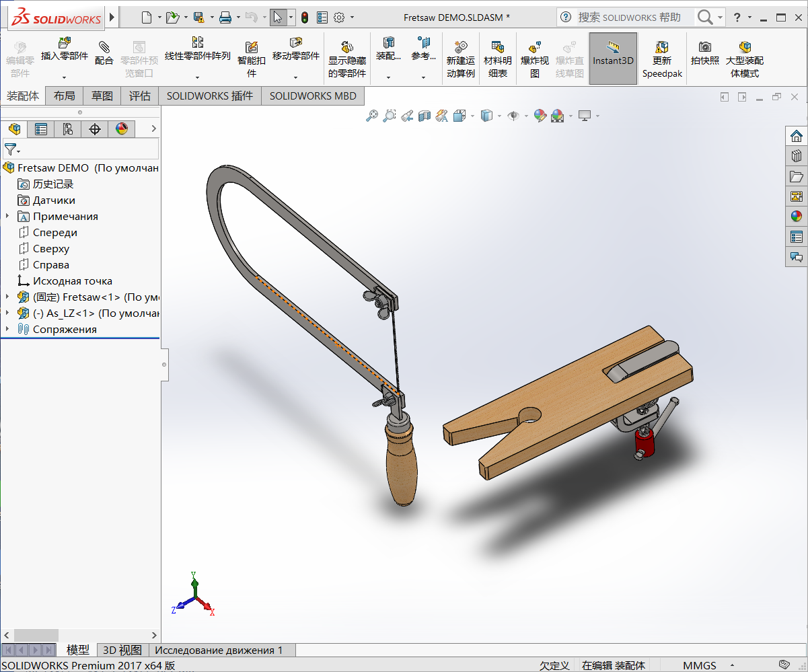Image resolution: width=808 pixels, height=672 pixels.
Task: Toggle the Instant3D button
Action: click(613, 59)
